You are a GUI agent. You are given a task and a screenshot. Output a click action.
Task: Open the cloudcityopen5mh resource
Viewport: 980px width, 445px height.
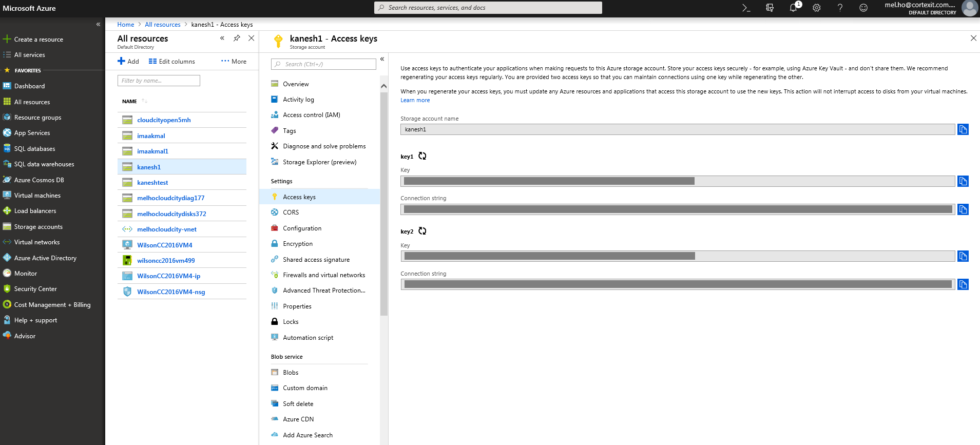coord(164,120)
